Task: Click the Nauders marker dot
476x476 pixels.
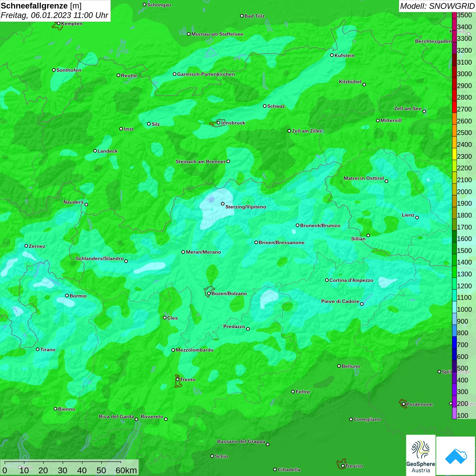Action: click(86, 204)
